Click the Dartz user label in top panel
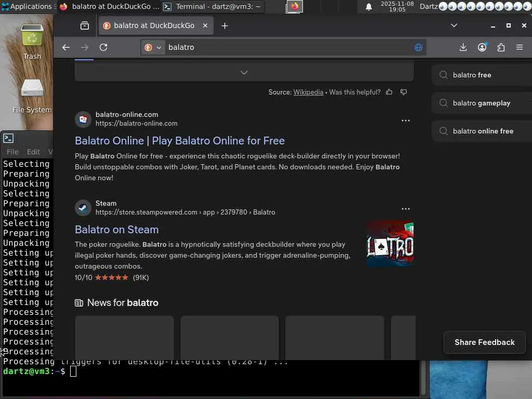 pyautogui.click(x=429, y=6)
